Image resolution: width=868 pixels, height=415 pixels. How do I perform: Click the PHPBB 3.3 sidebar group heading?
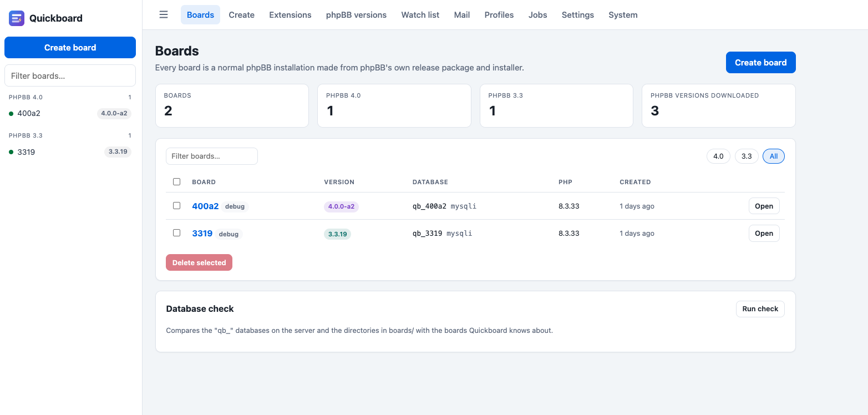[26, 135]
